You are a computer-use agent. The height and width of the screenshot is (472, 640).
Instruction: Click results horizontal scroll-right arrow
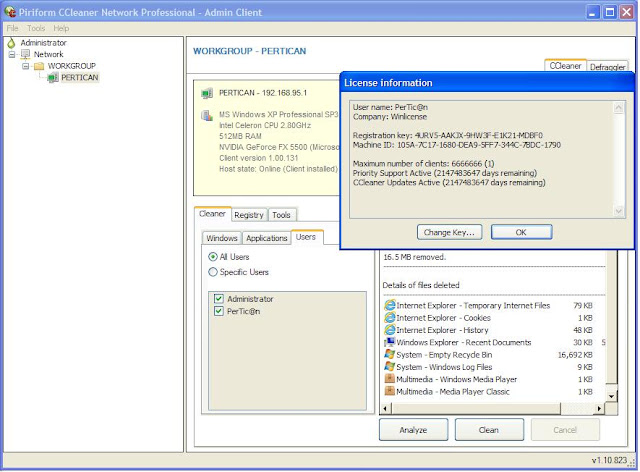(x=599, y=408)
